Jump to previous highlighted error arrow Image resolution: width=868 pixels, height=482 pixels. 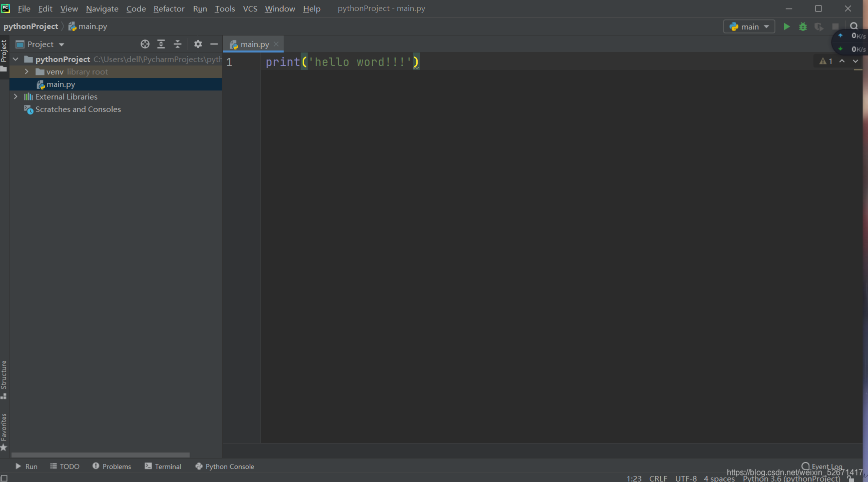842,61
